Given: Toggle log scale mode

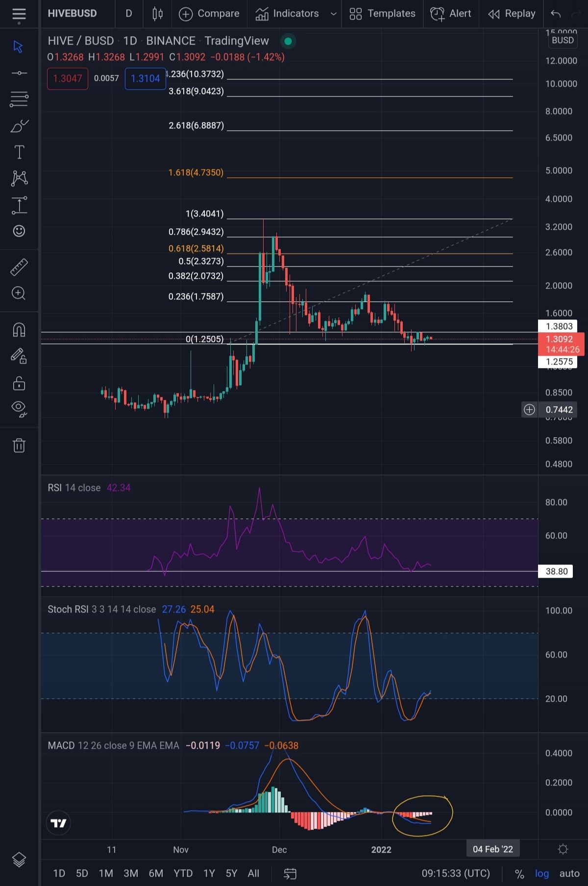Looking at the screenshot, I should pos(542,873).
